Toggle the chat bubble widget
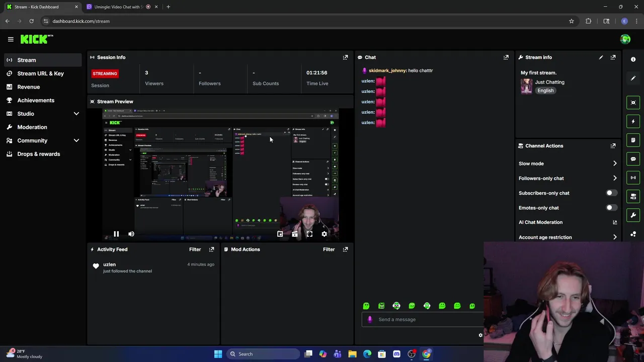 click(633, 159)
